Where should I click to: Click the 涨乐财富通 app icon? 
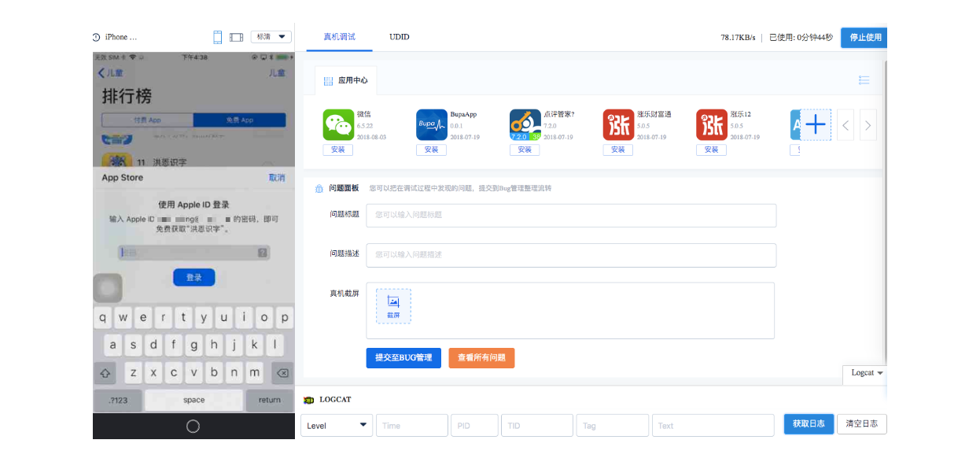[x=618, y=125]
